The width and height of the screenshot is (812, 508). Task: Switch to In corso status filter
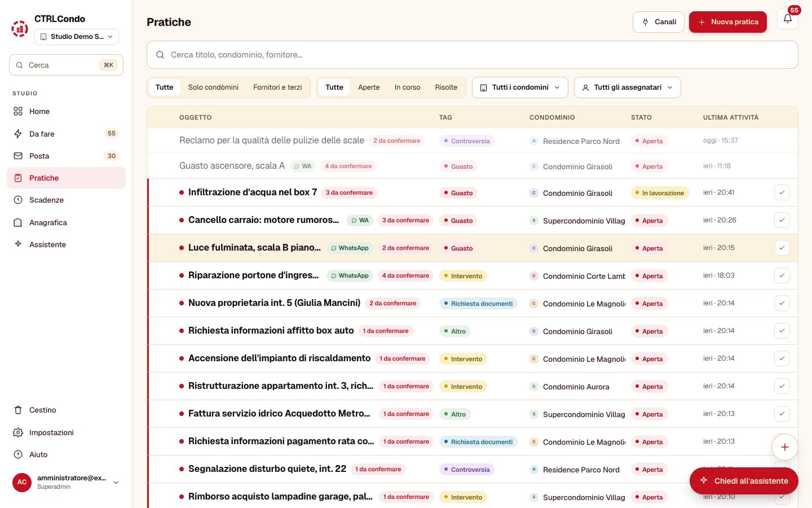point(407,87)
